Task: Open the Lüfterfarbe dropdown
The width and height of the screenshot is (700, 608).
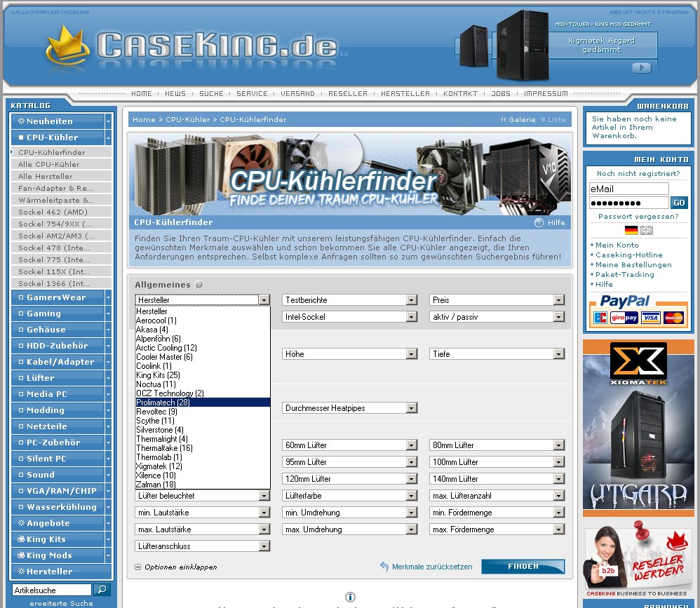Action: pos(349,496)
